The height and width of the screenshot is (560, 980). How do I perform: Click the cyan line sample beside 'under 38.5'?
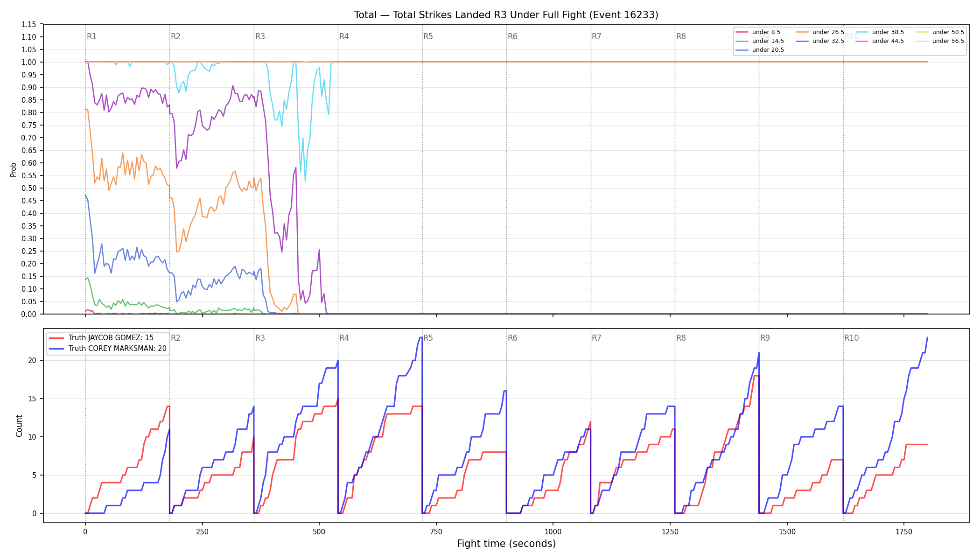pos(861,32)
